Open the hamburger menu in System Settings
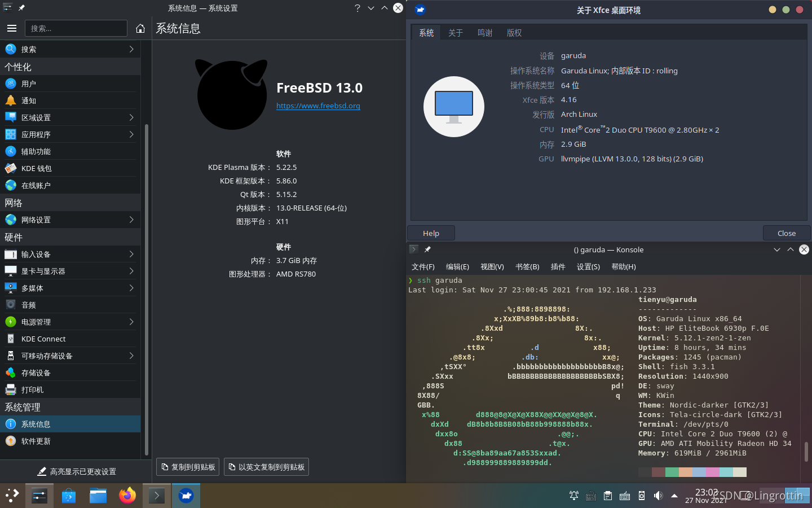The height and width of the screenshot is (508, 812). click(x=12, y=28)
